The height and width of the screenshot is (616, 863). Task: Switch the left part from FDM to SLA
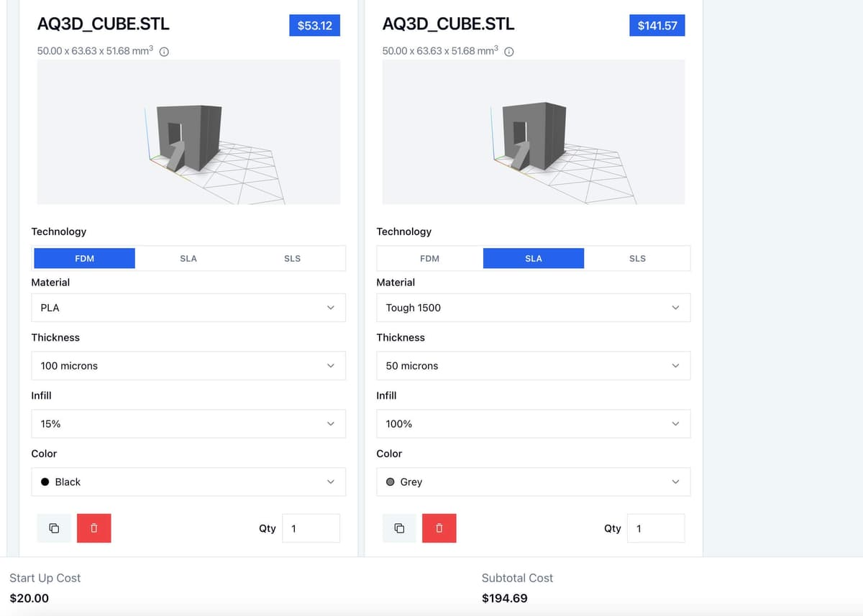[188, 258]
